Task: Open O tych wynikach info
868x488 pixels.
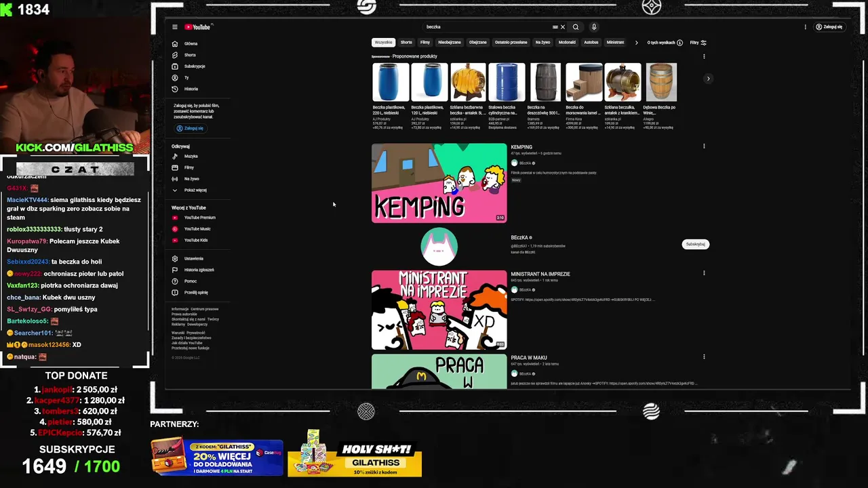Action: [665, 43]
